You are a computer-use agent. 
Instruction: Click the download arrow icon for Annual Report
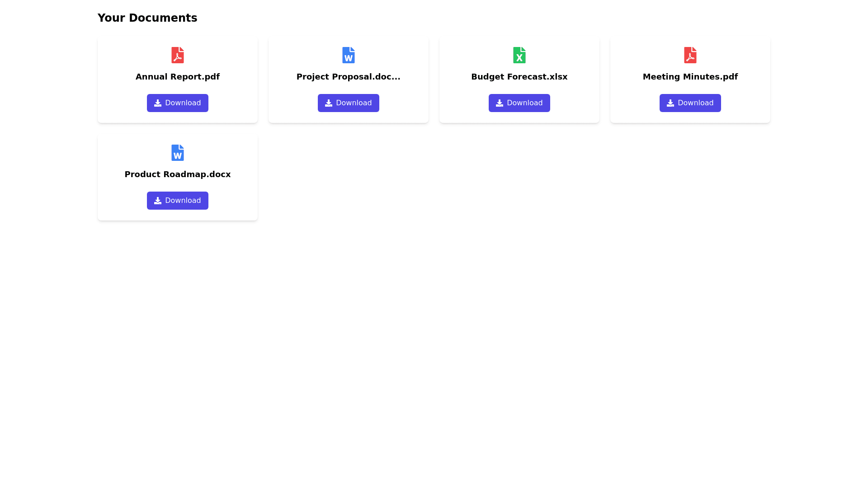point(158,103)
